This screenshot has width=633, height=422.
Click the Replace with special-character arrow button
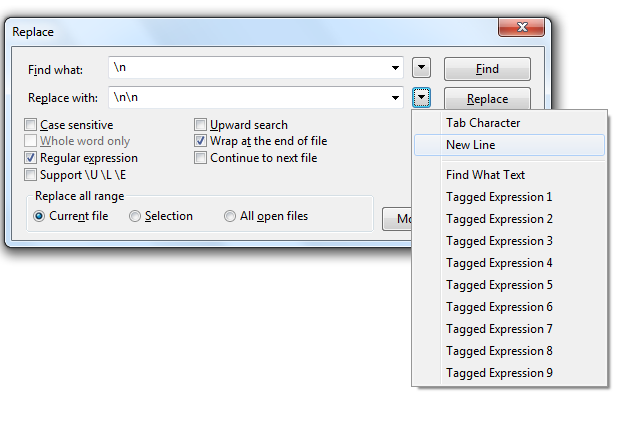coord(422,98)
